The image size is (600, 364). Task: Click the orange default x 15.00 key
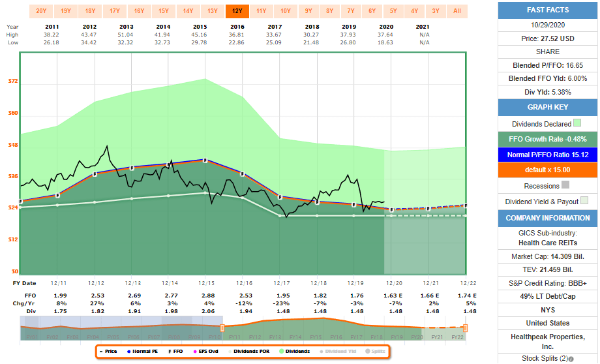[548, 170]
